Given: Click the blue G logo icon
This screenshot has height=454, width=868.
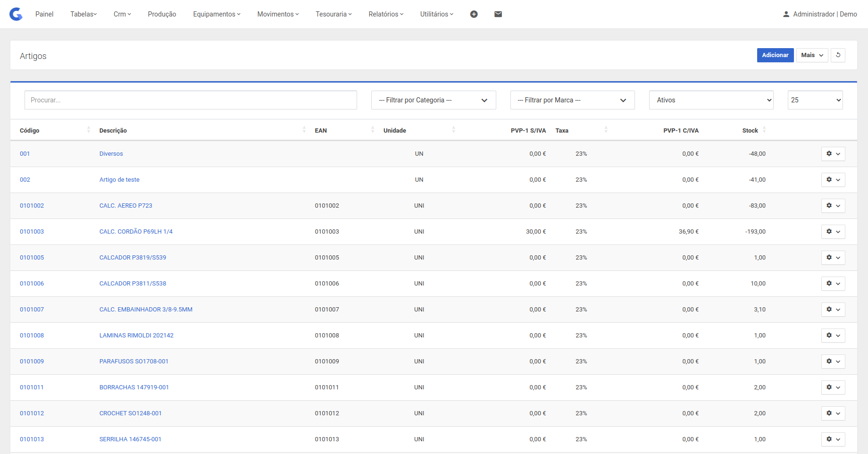Looking at the screenshot, I should (16, 14).
